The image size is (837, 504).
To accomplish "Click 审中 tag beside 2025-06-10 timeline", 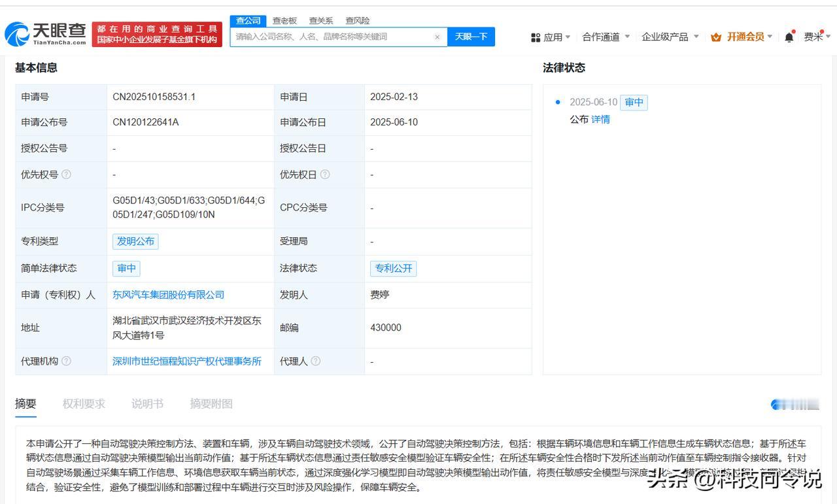I will click(634, 102).
